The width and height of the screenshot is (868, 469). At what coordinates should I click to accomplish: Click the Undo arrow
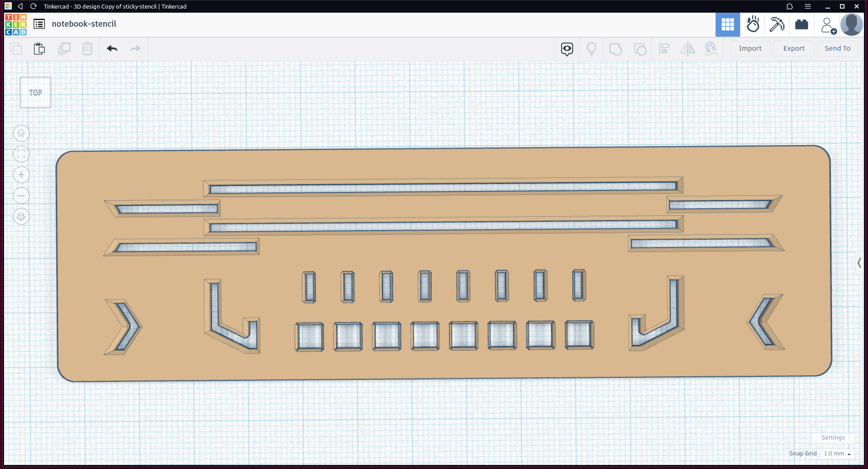click(112, 48)
